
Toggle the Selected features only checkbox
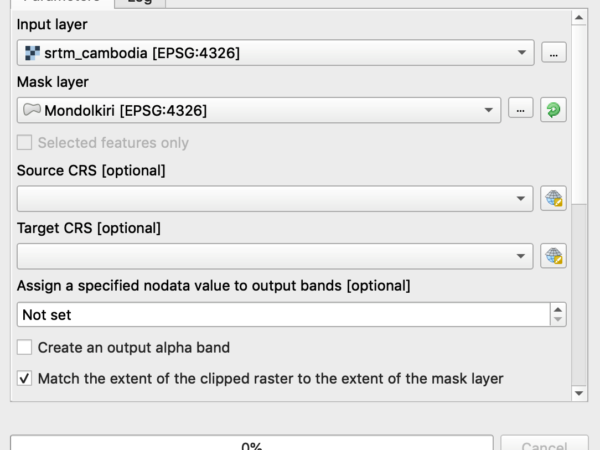tap(24, 143)
